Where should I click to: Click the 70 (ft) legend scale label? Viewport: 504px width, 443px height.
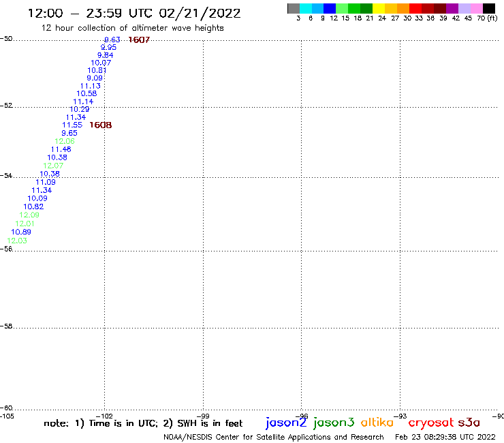point(487,18)
